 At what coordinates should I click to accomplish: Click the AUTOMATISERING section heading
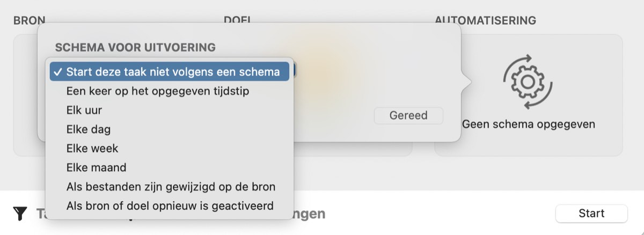(485, 21)
